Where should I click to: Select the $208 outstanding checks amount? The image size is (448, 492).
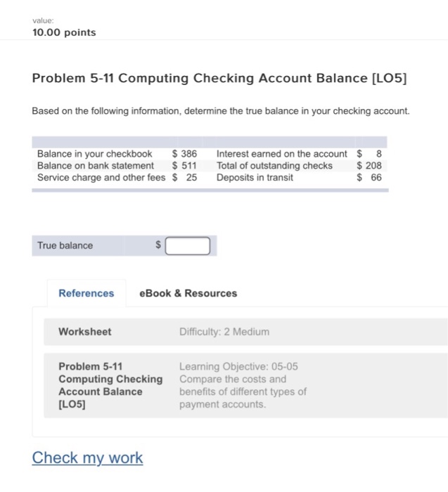pyautogui.click(x=369, y=165)
